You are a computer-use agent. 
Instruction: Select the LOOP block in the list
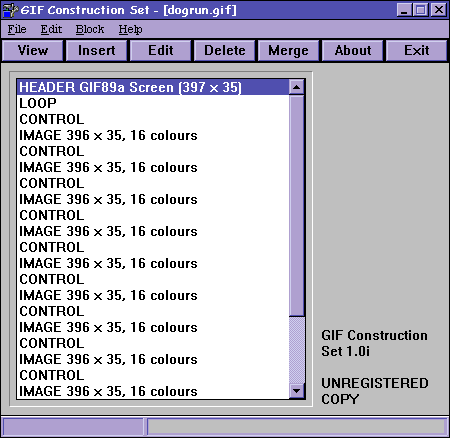click(x=153, y=103)
